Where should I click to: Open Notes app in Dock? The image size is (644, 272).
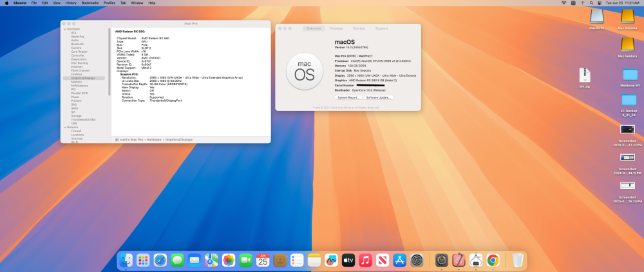click(314, 260)
